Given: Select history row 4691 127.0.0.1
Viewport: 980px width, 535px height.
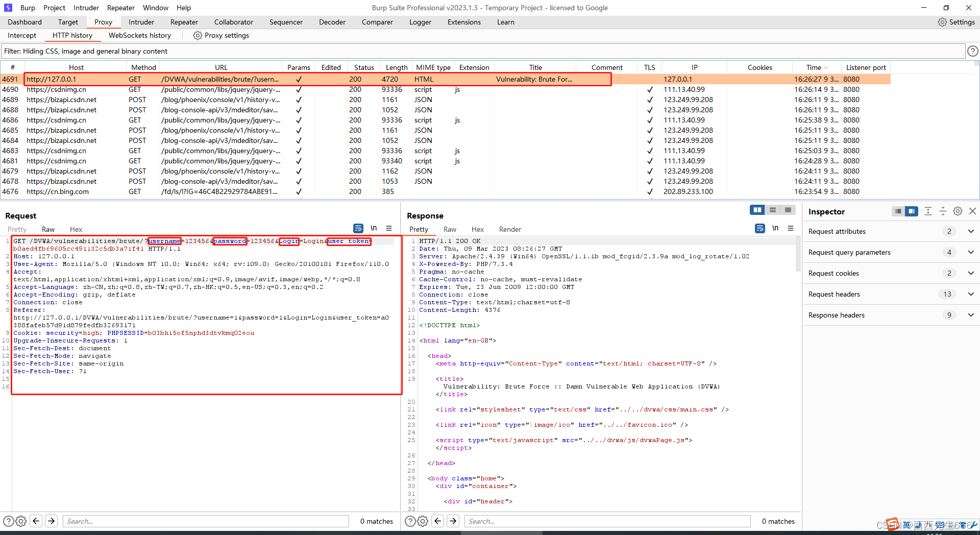Looking at the screenshot, I should click(x=445, y=79).
